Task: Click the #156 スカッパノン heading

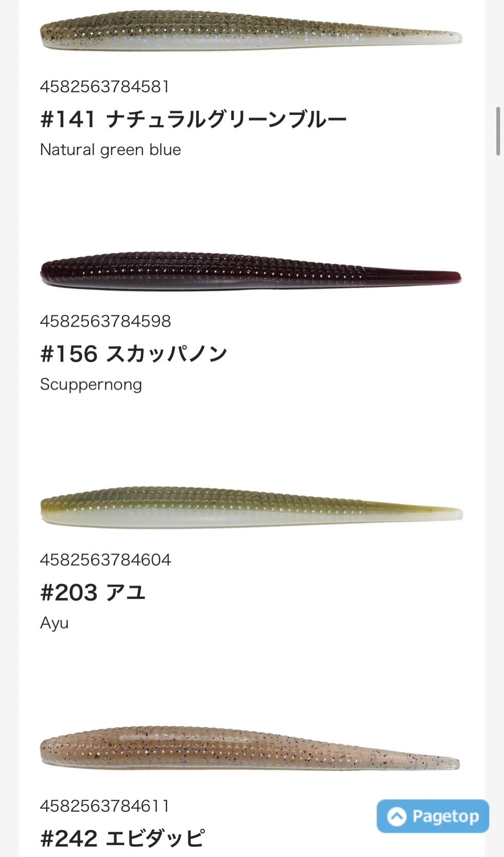Action: tap(133, 354)
